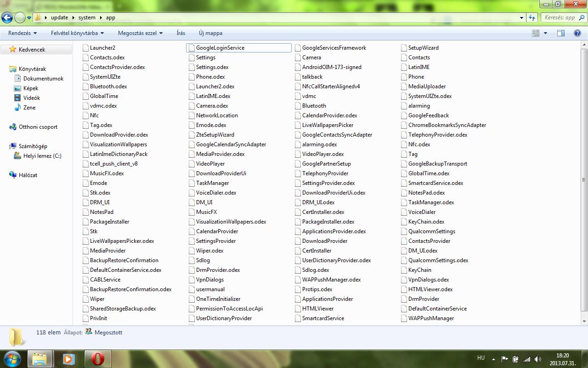Click the PermissionToAccessLocApi file name

(x=229, y=308)
